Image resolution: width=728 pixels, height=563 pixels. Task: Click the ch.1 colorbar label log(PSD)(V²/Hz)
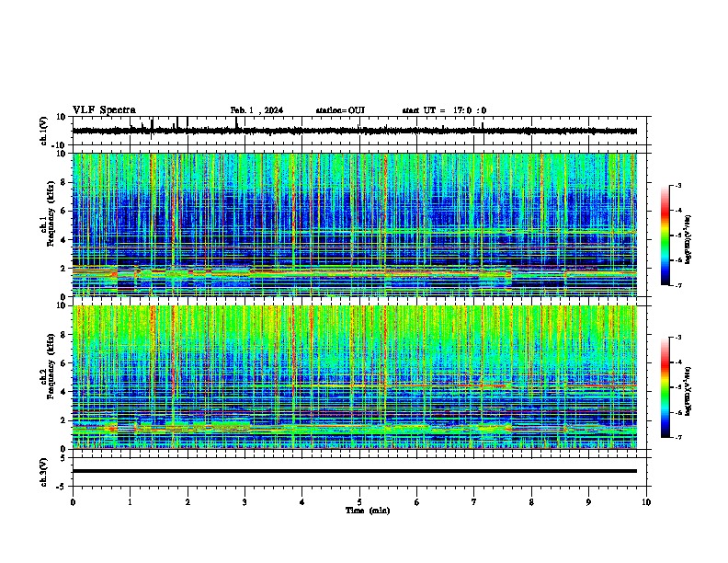[688, 239]
